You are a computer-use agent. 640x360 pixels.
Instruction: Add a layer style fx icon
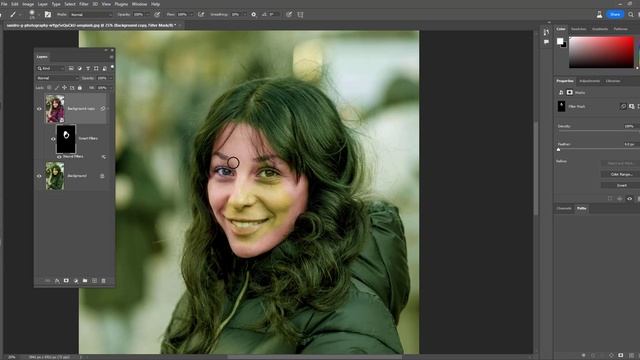pos(57,281)
